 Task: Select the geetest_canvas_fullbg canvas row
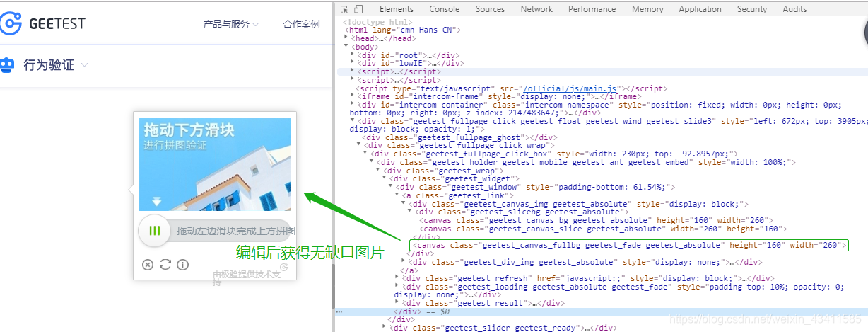click(x=628, y=245)
